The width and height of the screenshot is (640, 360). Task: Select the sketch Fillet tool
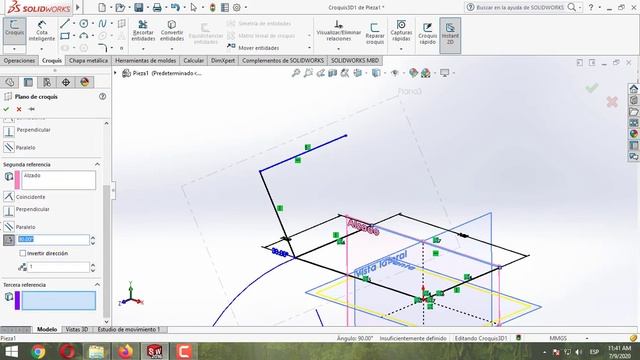tap(102, 48)
